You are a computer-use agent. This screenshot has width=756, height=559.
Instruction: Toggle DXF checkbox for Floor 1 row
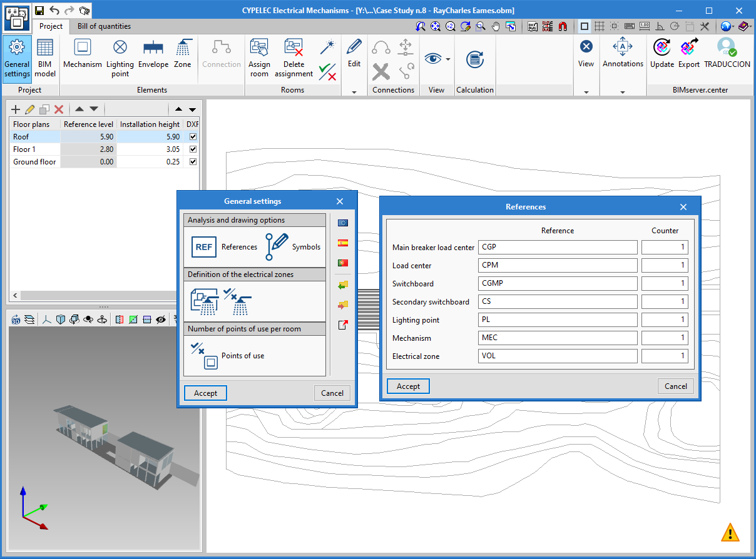coord(193,149)
